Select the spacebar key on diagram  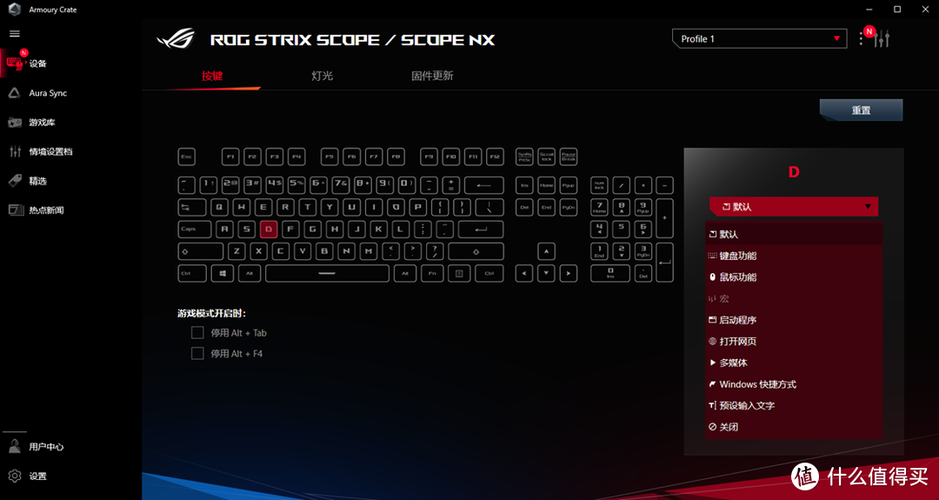click(x=327, y=273)
